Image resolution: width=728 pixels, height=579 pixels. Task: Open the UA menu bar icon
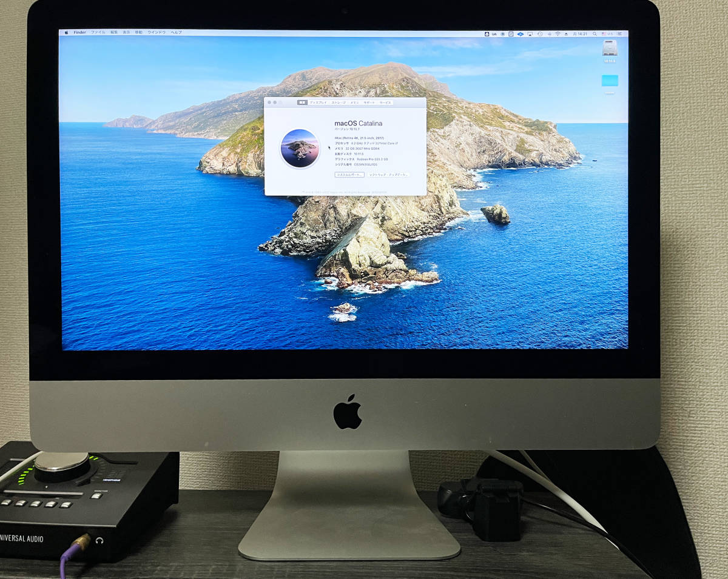[x=494, y=34]
